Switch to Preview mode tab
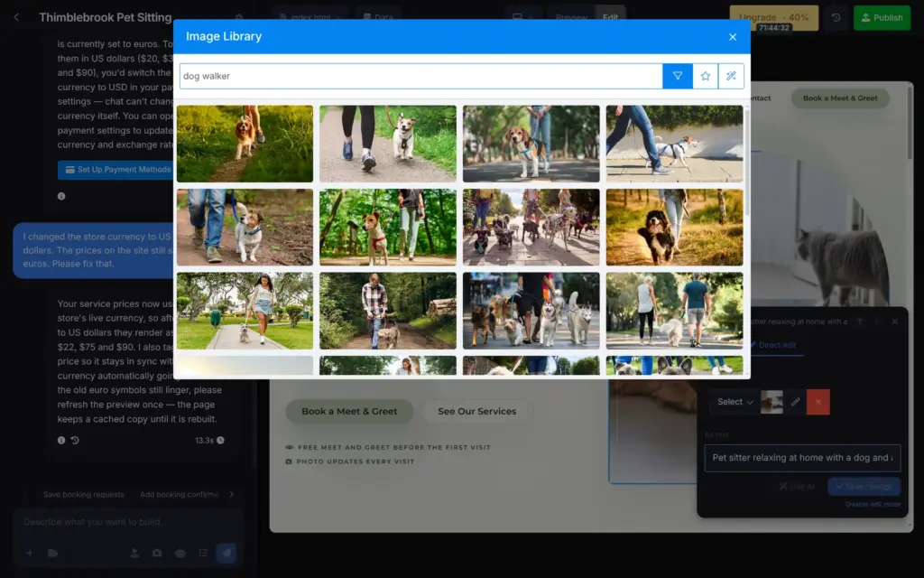The height and width of the screenshot is (578, 924). coord(571,18)
